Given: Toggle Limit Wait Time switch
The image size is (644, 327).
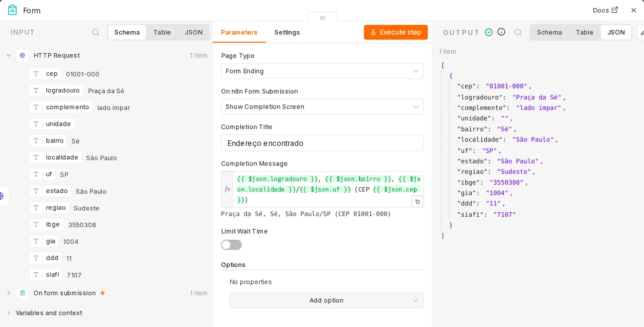Looking at the screenshot, I should 231,245.
